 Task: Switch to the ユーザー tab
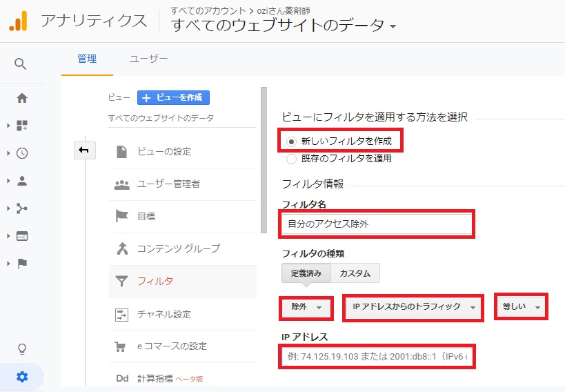coord(148,59)
